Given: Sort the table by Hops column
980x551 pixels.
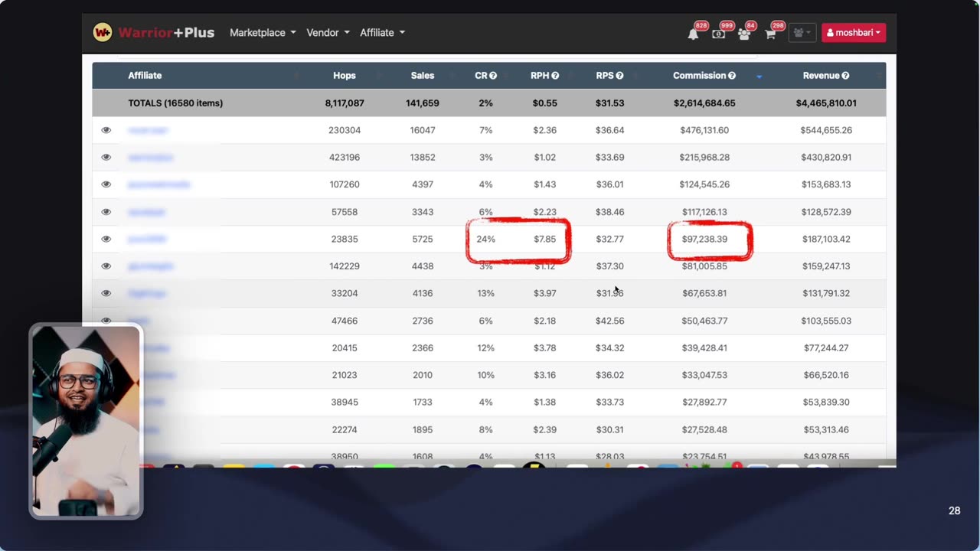Looking at the screenshot, I should coord(345,76).
